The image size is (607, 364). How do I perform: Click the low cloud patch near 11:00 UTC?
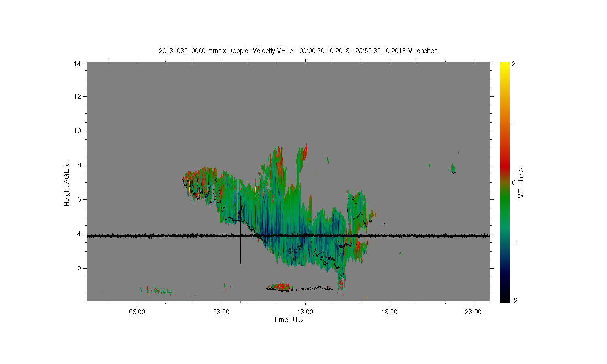point(279,287)
